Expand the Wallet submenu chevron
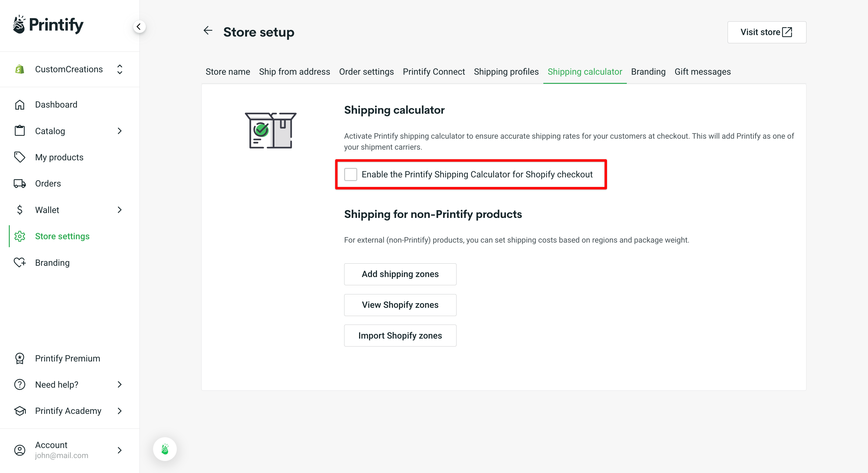 click(120, 210)
